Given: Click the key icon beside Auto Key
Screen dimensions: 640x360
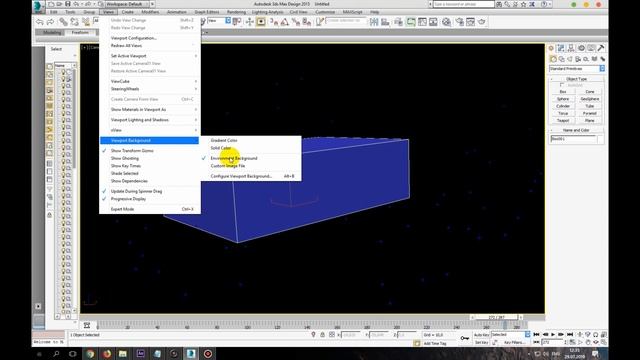Looking at the screenshot, I should [464, 338].
